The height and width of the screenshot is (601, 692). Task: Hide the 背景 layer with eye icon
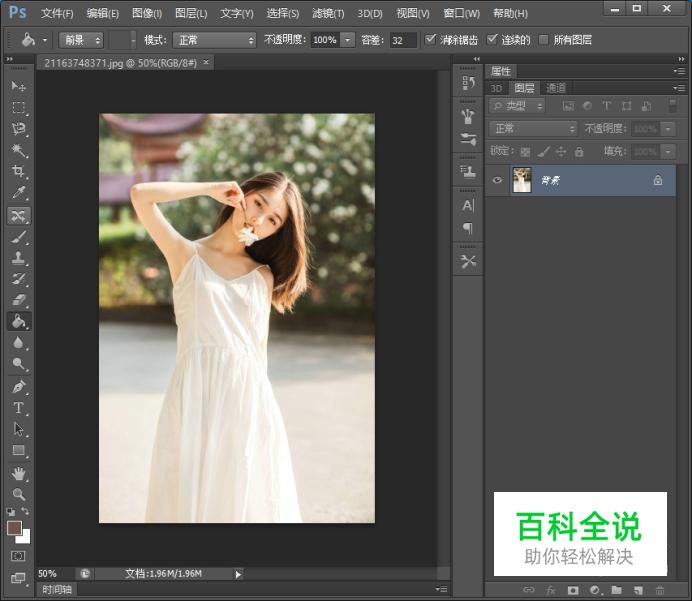(497, 180)
